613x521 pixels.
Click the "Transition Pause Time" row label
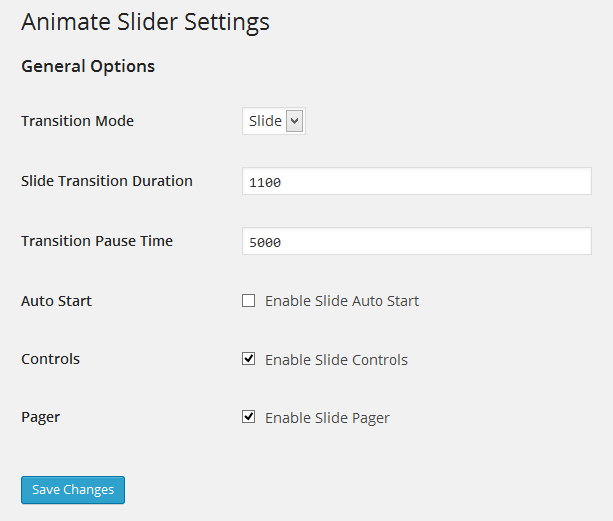[x=97, y=241]
